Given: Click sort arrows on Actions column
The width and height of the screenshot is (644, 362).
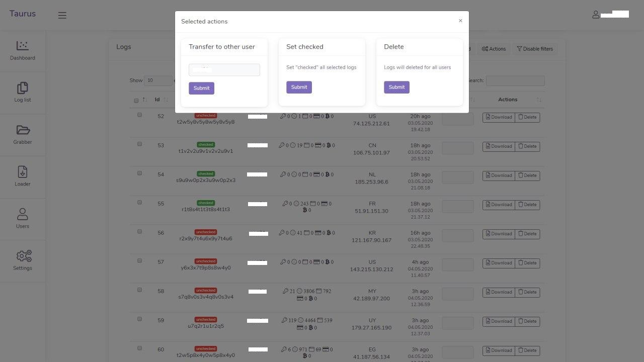Looking at the screenshot, I should [x=539, y=100].
